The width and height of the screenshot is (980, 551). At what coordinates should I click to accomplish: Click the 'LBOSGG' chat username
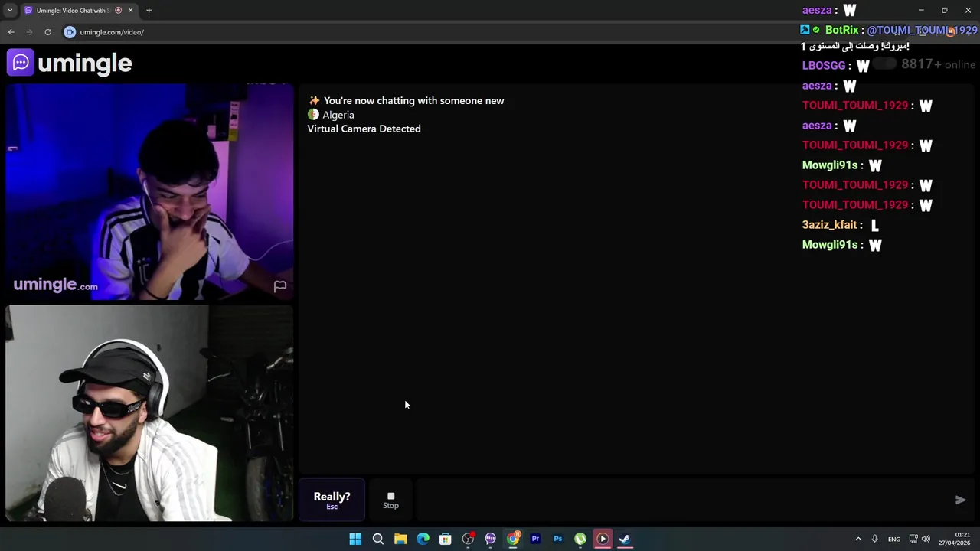tap(824, 66)
